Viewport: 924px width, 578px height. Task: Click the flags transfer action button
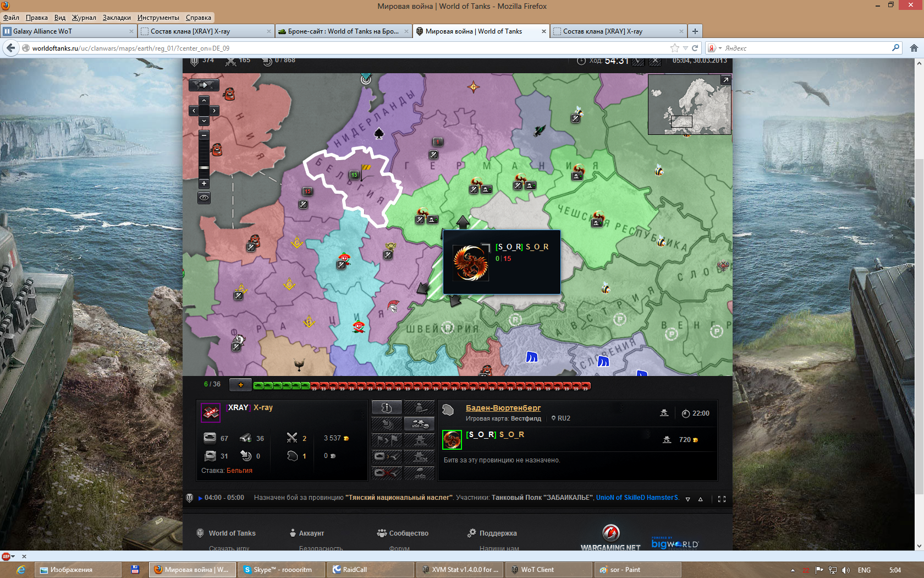(x=387, y=440)
